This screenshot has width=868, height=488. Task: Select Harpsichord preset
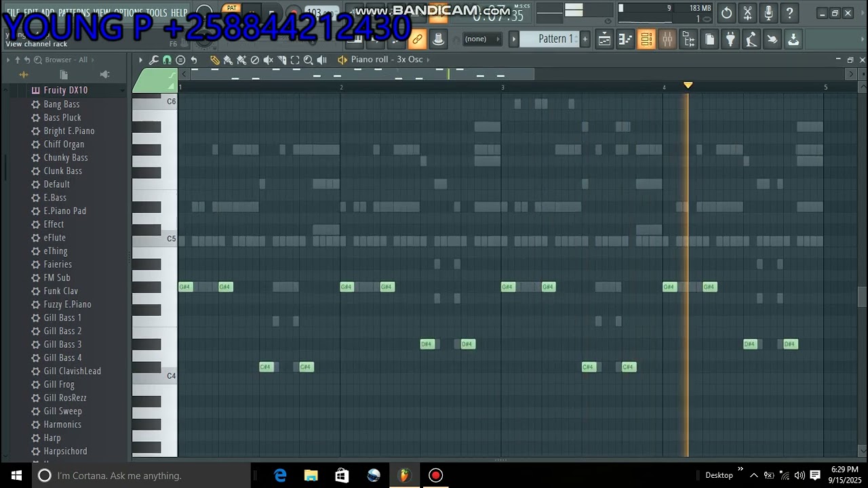65,451
